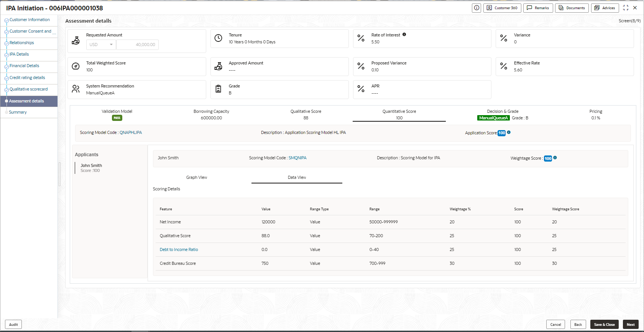Click the System Recommendation people icon
This screenshot has height=332, width=644.
76,89
